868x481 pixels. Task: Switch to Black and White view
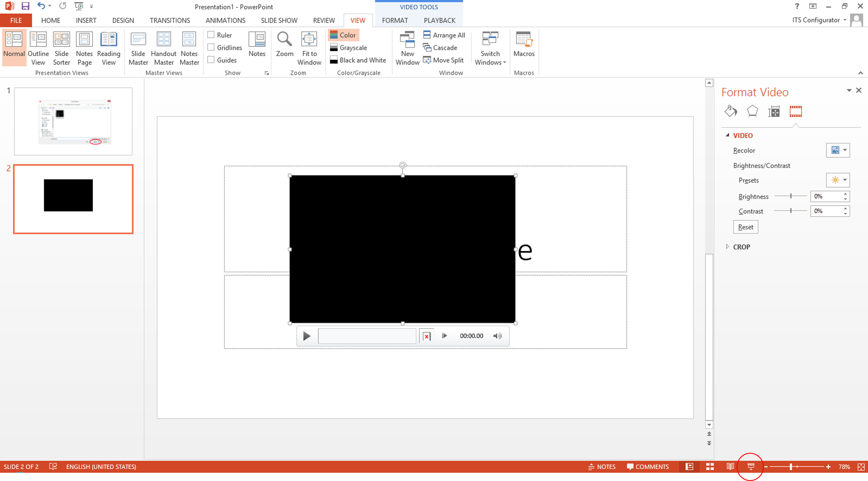point(358,60)
